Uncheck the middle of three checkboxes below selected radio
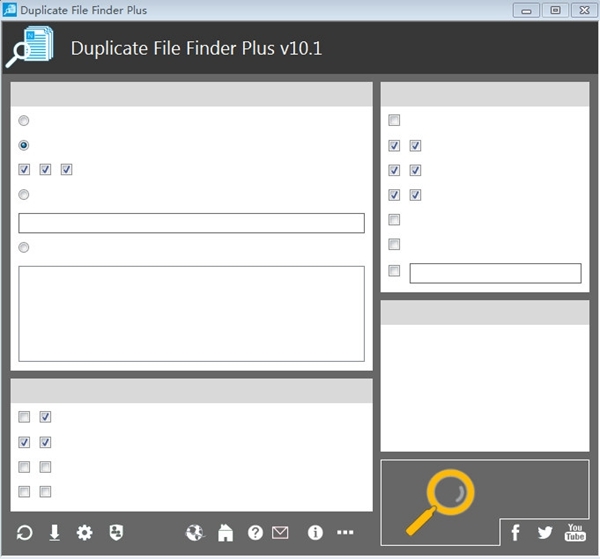Image resolution: width=600 pixels, height=559 pixels. coord(45,169)
